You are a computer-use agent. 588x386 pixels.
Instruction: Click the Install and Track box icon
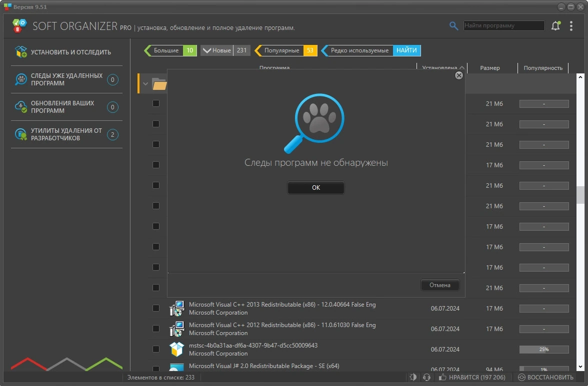pyautogui.click(x=21, y=51)
